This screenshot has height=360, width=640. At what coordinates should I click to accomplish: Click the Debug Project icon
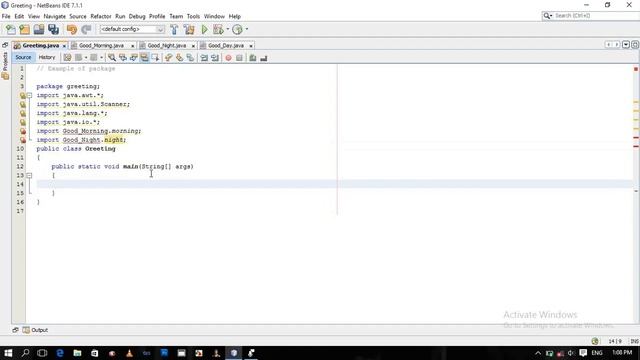[218, 29]
